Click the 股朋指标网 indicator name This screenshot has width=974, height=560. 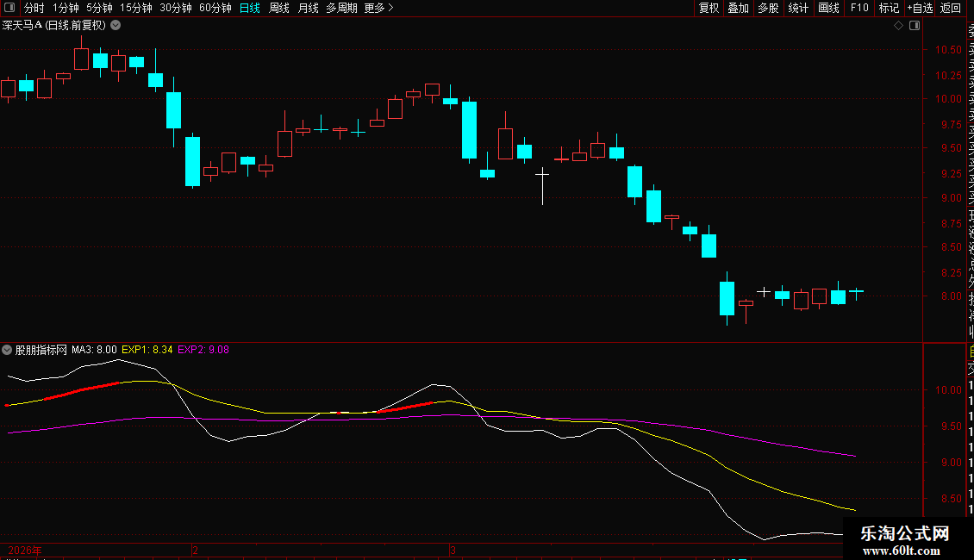[x=41, y=350]
